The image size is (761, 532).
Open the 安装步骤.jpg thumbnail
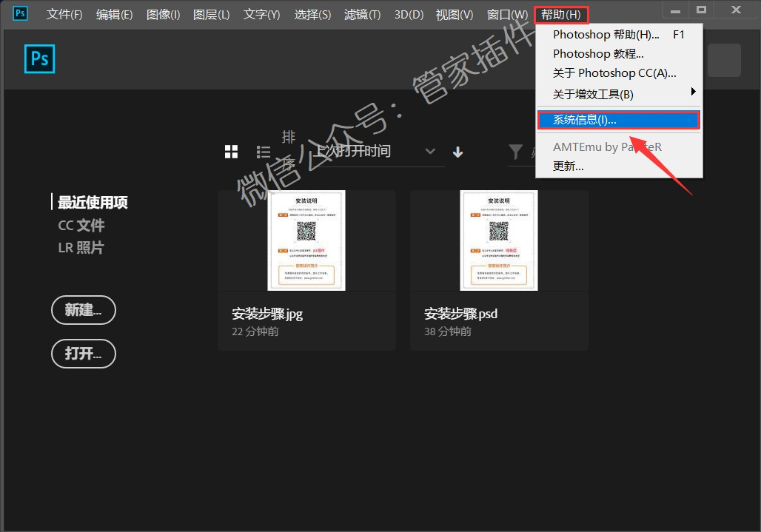[306, 240]
